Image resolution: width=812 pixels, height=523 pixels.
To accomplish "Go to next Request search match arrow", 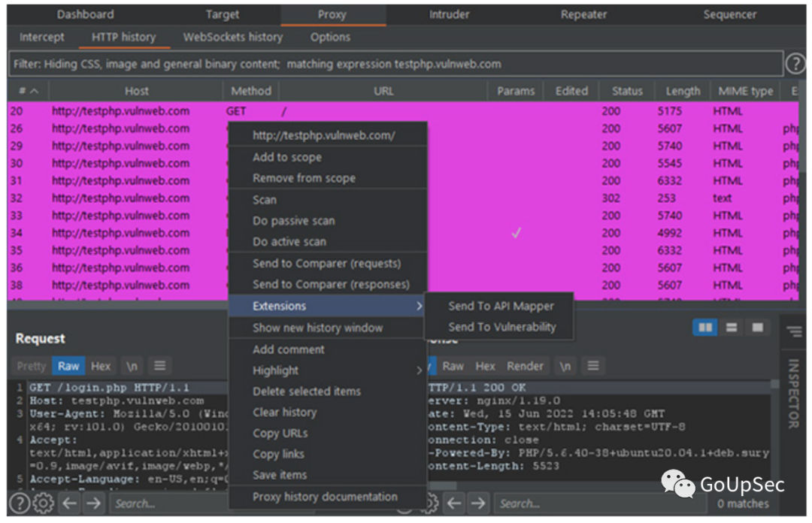I will 94,503.
